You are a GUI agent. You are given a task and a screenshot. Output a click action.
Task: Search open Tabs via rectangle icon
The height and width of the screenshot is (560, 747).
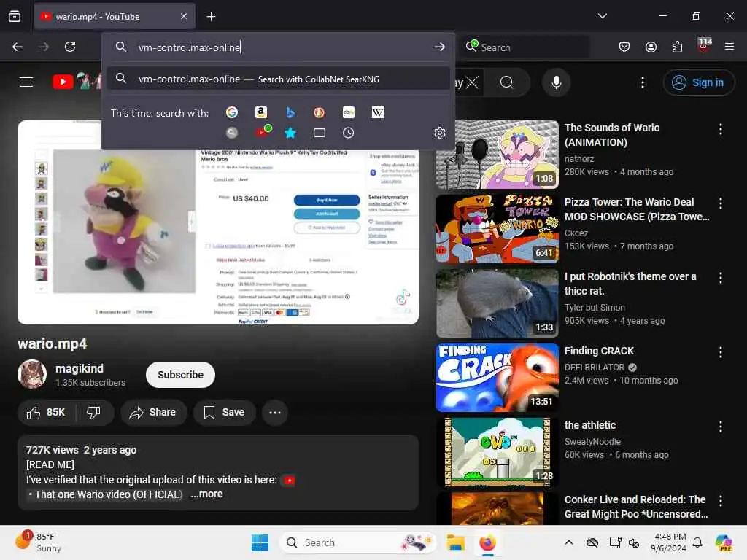pos(320,133)
